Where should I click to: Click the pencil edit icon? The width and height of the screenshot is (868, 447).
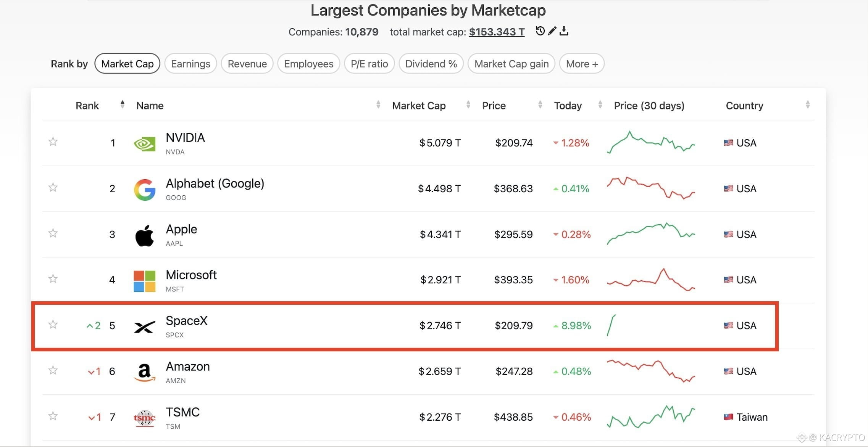[552, 31]
